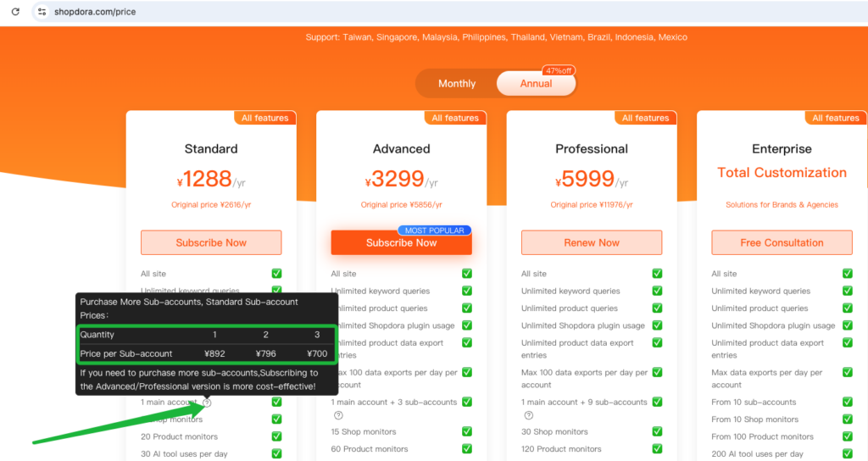Click the 47%off badge
868x461 pixels.
point(558,71)
